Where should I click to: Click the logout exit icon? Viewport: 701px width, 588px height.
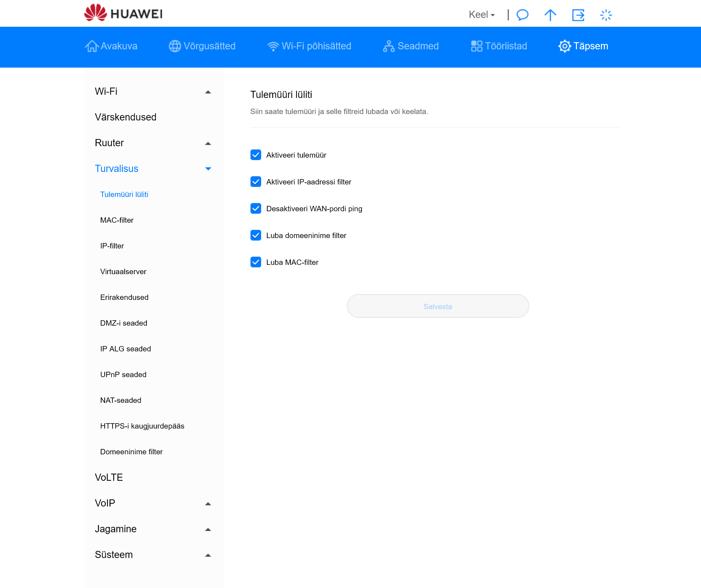coord(578,15)
